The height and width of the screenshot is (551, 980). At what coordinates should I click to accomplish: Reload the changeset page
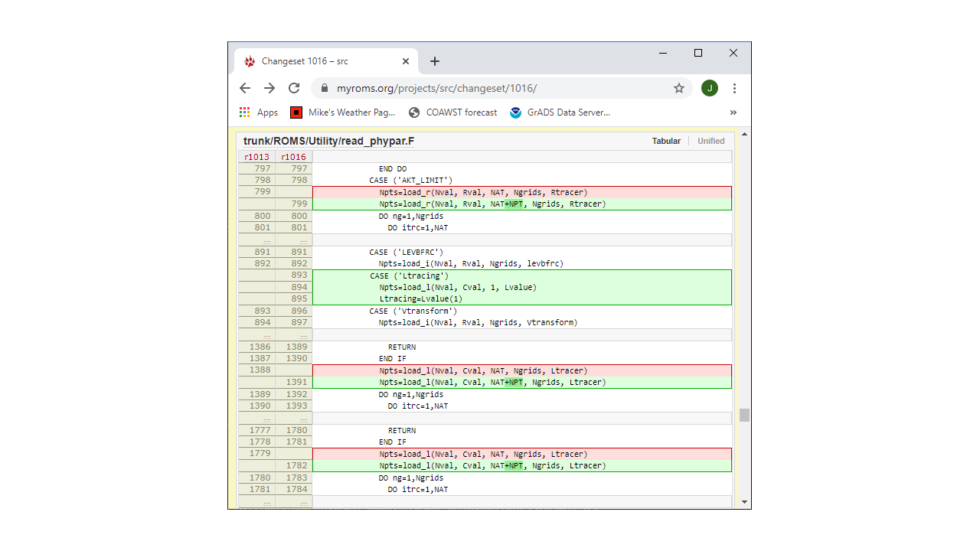click(294, 88)
